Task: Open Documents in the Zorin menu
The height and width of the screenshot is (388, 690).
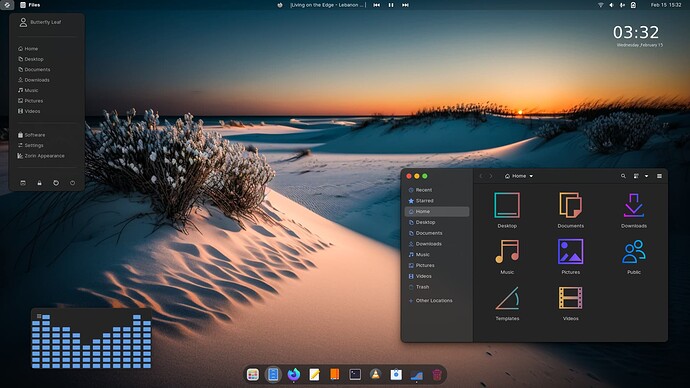Action: click(34, 70)
